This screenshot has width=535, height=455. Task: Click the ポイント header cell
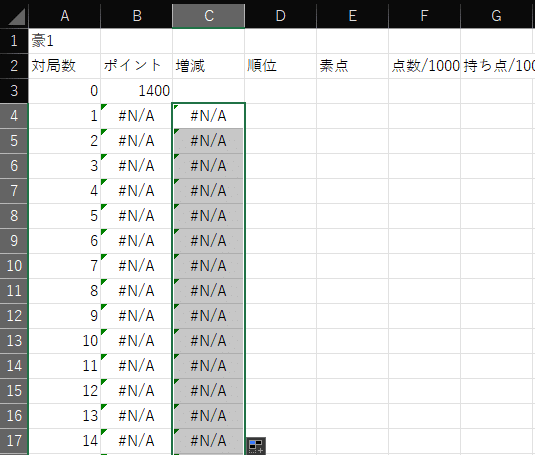point(136,66)
